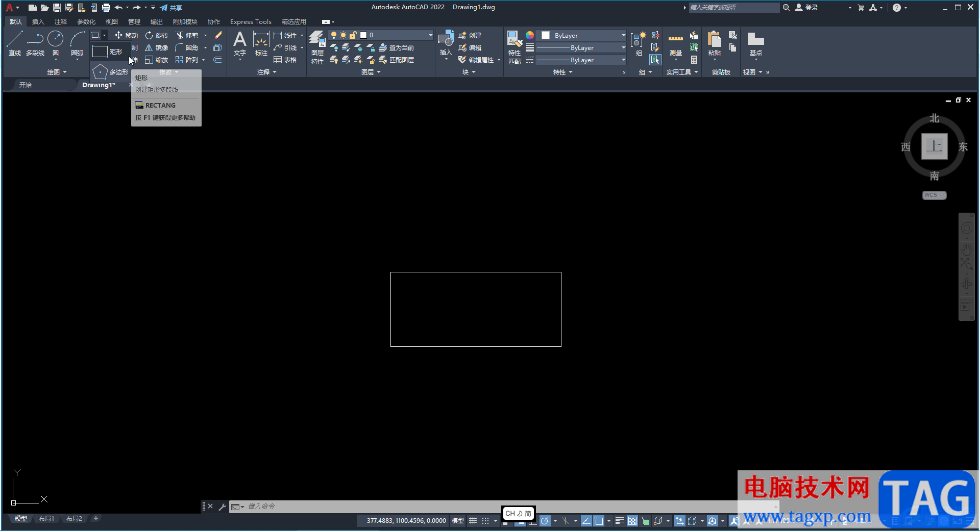
Task: Switch to Layout1 (布局1) tab
Action: click(x=46, y=518)
